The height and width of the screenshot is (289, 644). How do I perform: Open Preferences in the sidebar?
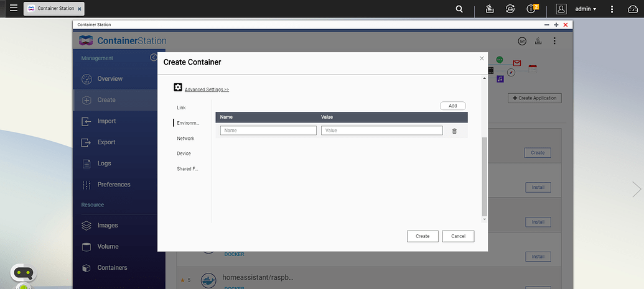click(x=115, y=185)
